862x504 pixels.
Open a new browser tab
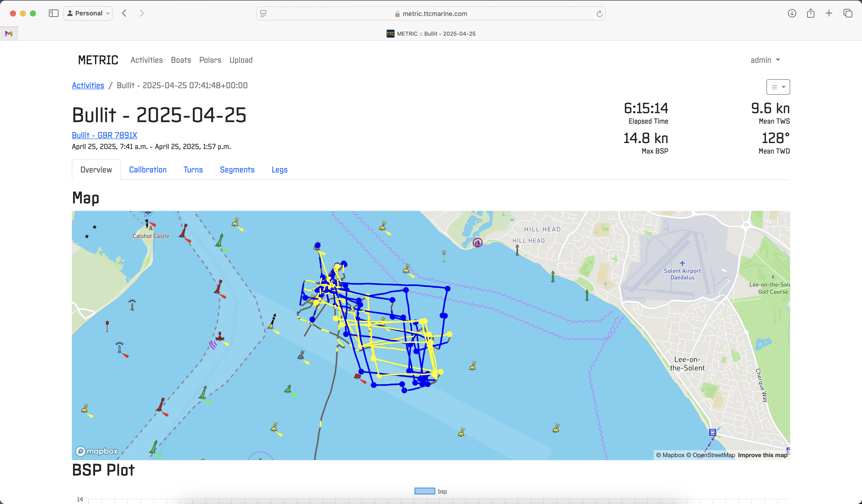829,13
